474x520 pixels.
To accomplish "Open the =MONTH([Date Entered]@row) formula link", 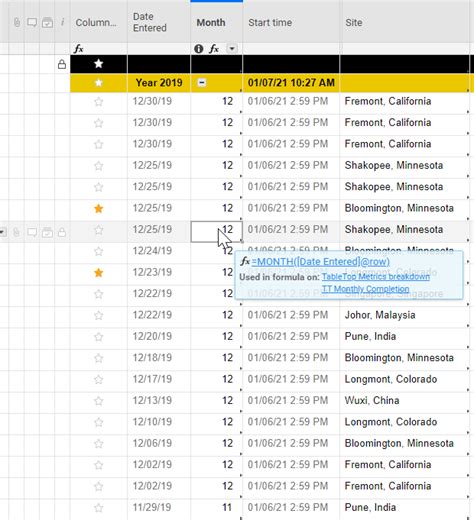I will (320, 261).
